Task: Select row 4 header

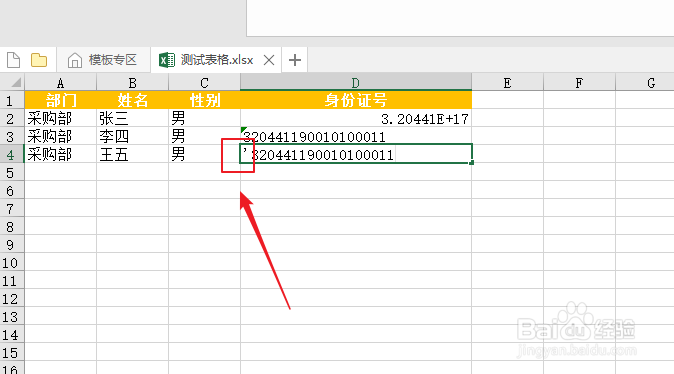Action: tap(12, 154)
